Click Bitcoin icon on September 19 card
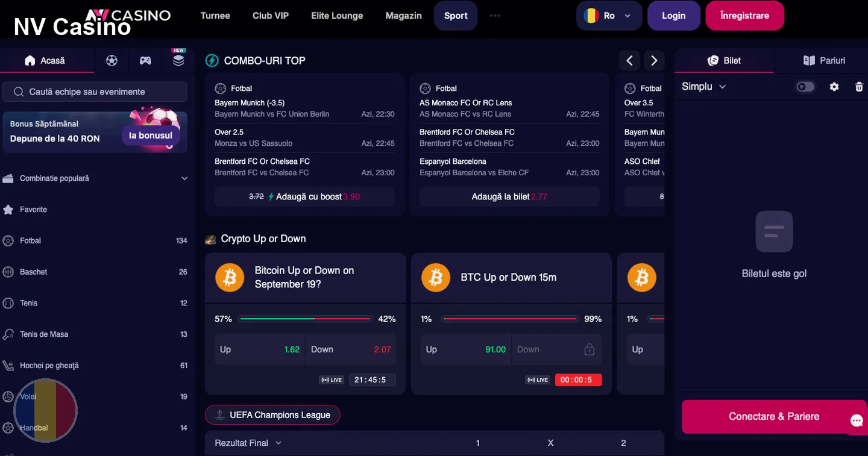The height and width of the screenshot is (456, 868). [230, 278]
